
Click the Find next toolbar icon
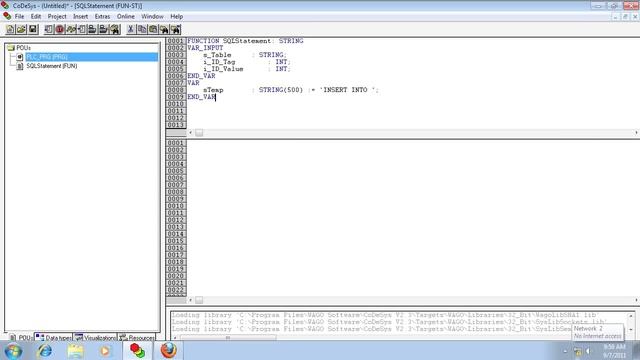pyautogui.click(x=176, y=29)
